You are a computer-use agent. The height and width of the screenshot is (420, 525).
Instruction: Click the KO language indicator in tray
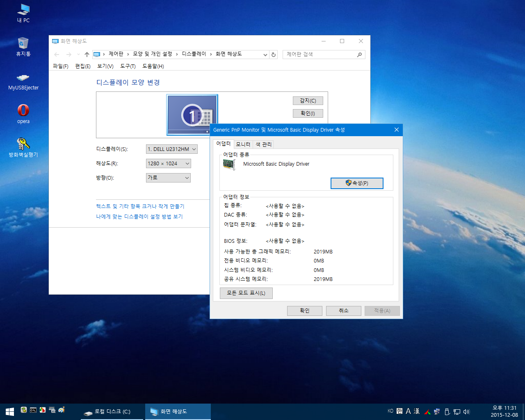(390, 411)
